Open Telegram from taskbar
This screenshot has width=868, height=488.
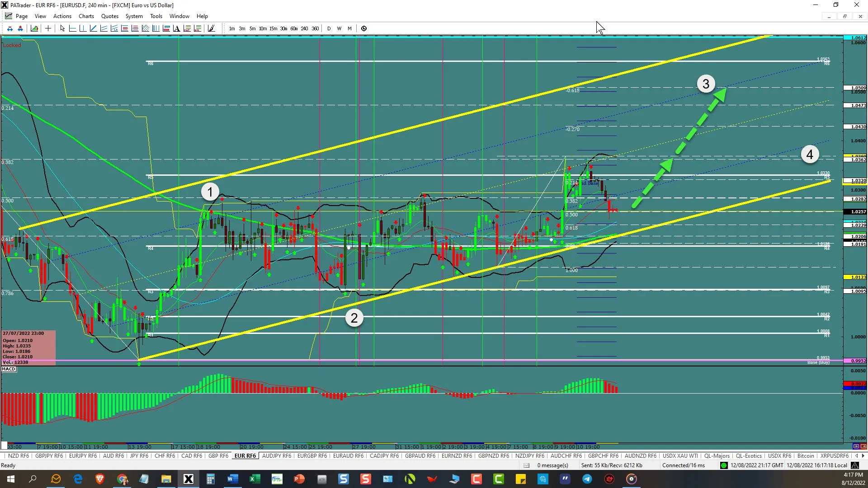(587, 479)
